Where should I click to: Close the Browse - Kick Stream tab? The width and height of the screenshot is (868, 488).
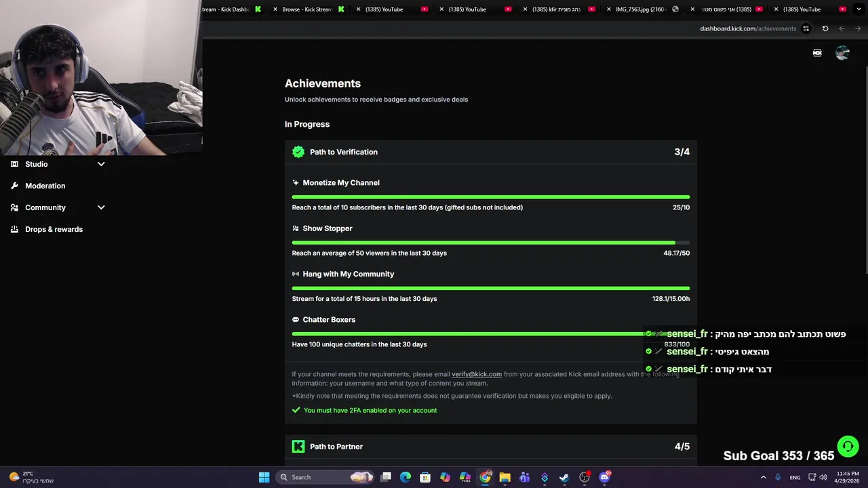pyautogui.click(x=275, y=9)
